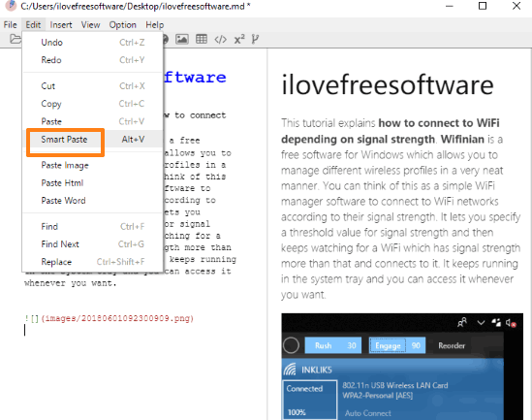Choose Smart Paste from the menu
The height and width of the screenshot is (420, 532).
(93, 140)
